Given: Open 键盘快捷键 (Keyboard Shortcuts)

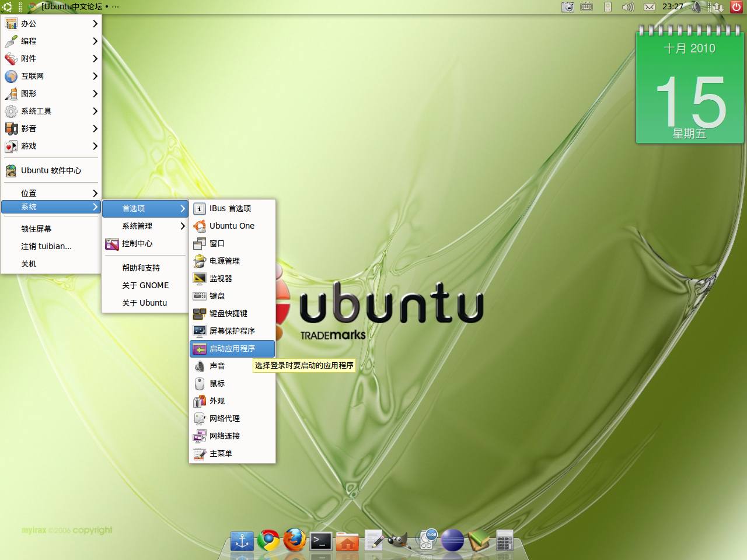Looking at the screenshot, I should pyautogui.click(x=232, y=313).
